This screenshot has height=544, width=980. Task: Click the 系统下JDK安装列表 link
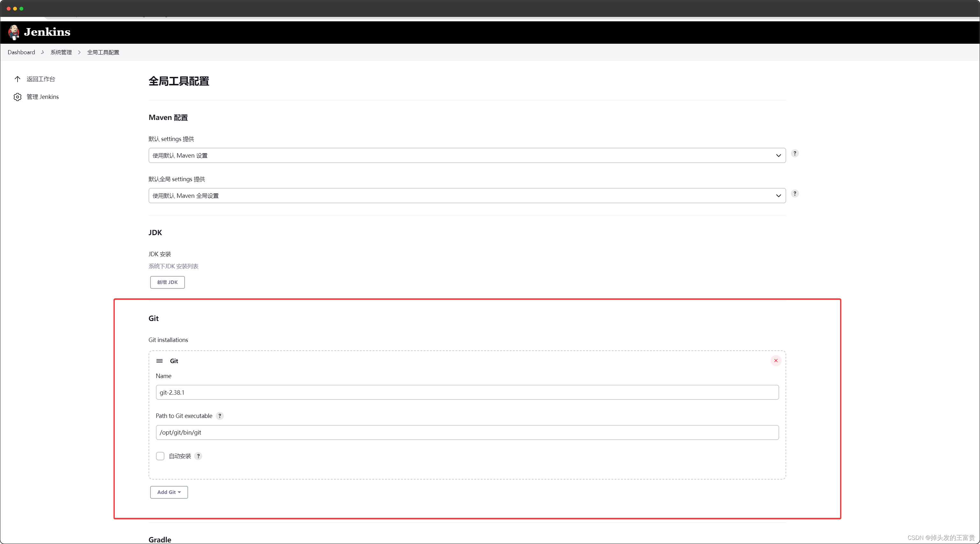(173, 266)
